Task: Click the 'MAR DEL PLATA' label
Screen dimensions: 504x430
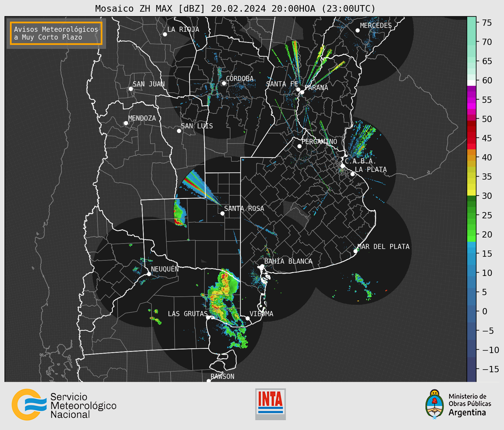Action: click(383, 247)
